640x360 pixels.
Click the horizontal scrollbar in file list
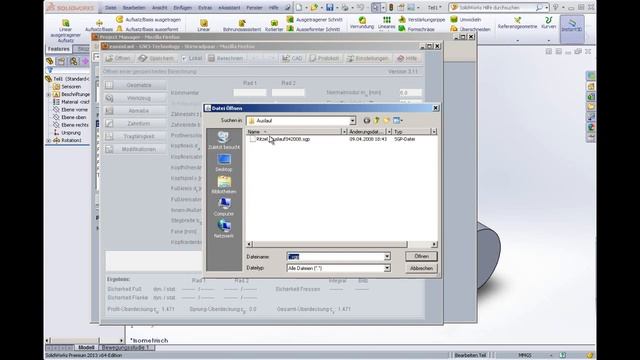[x=330, y=244]
